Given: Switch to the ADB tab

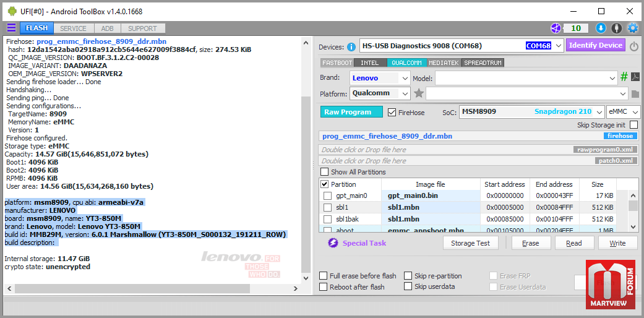Looking at the screenshot, I should pyautogui.click(x=107, y=28).
